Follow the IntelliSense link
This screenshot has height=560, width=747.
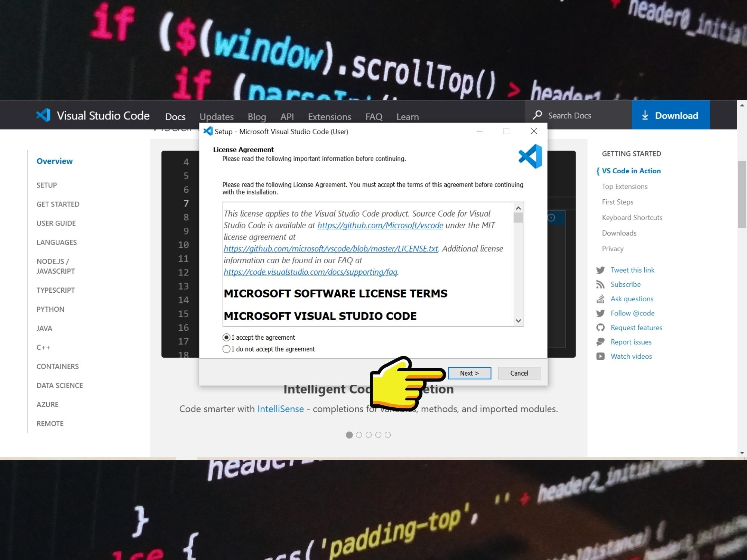coord(280,409)
